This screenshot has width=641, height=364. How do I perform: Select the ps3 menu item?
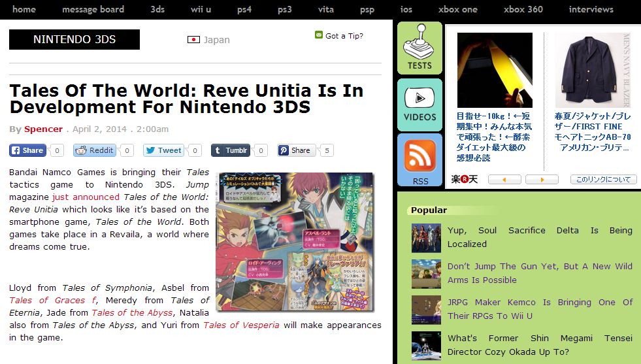(284, 9)
